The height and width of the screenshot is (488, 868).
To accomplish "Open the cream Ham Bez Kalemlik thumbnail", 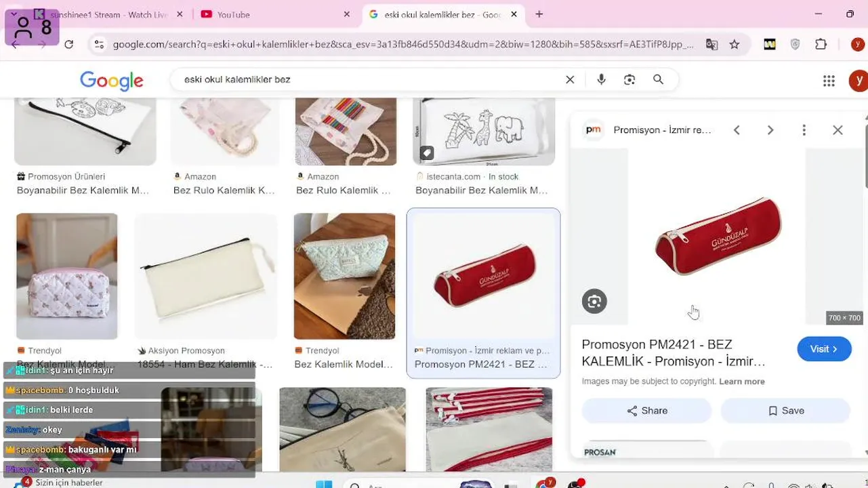I will pos(206,277).
